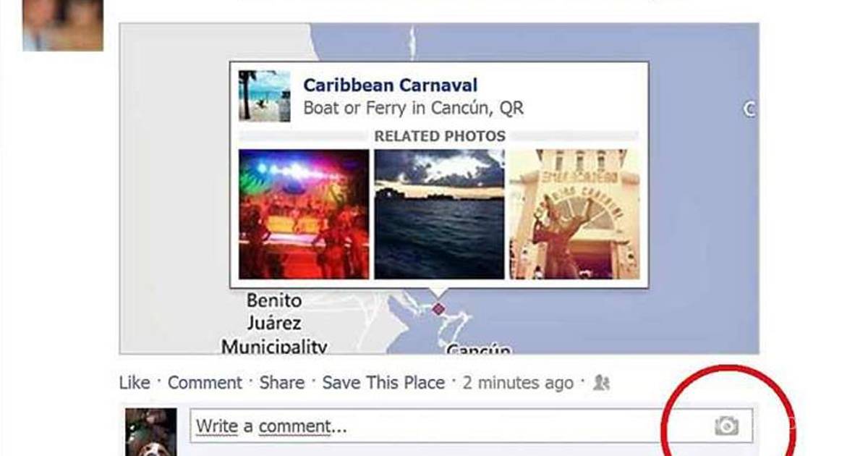Click the Share link under the post
Image resolution: width=868 pixels, height=456 pixels.
pyautogui.click(x=282, y=383)
